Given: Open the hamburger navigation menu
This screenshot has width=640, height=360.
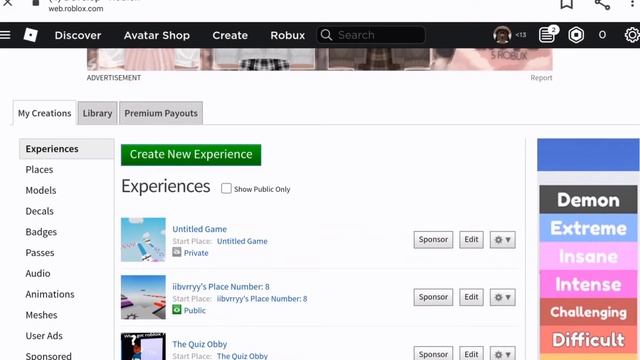Looking at the screenshot, I should click(x=5, y=35).
